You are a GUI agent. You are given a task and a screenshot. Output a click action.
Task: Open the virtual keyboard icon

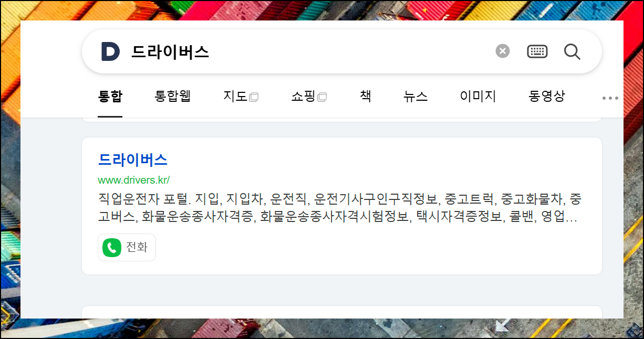click(x=537, y=51)
